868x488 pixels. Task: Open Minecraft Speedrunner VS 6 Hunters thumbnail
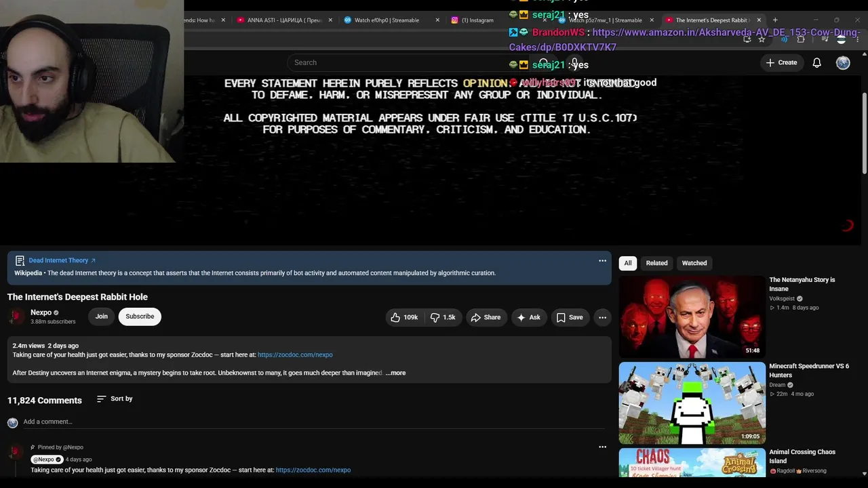[692, 403]
